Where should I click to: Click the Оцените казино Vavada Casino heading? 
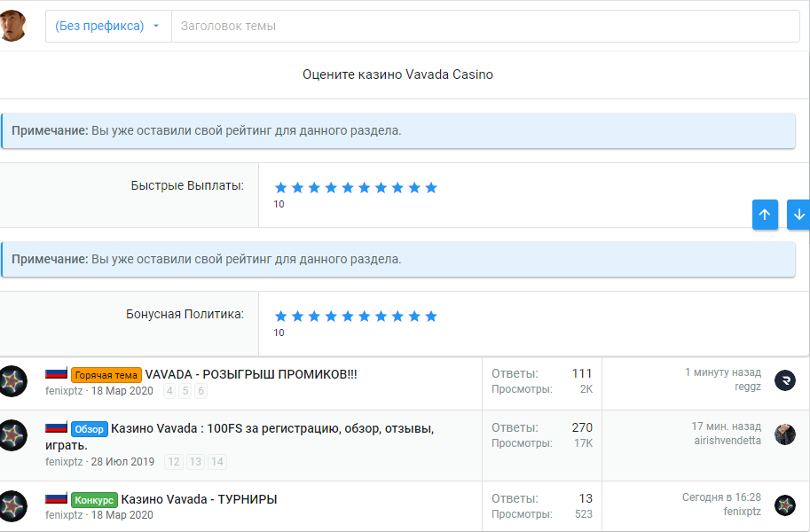(x=397, y=74)
